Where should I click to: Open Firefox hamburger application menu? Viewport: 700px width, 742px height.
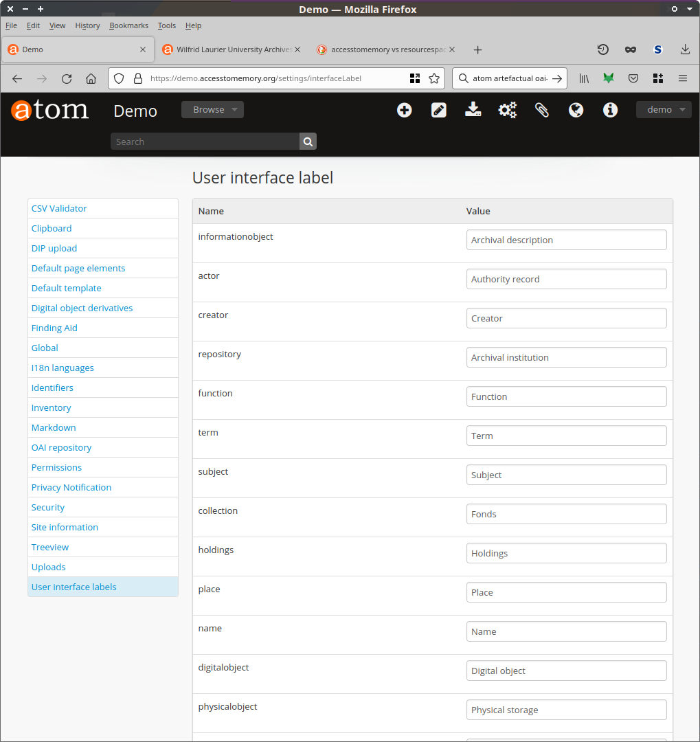pyautogui.click(x=683, y=78)
